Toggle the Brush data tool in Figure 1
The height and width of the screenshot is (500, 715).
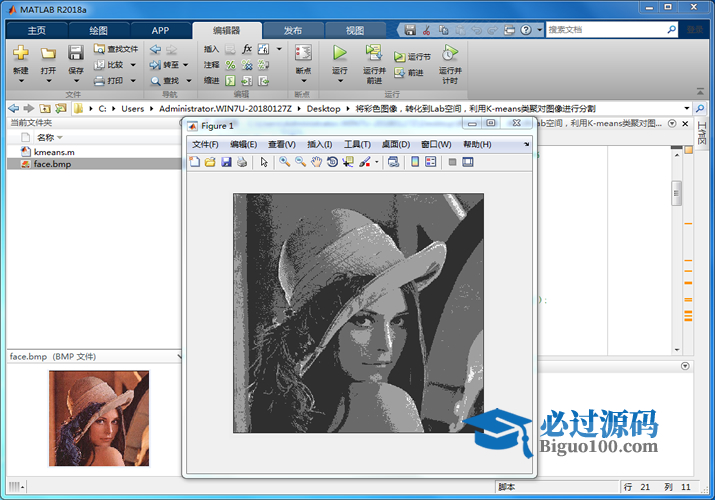[365, 162]
